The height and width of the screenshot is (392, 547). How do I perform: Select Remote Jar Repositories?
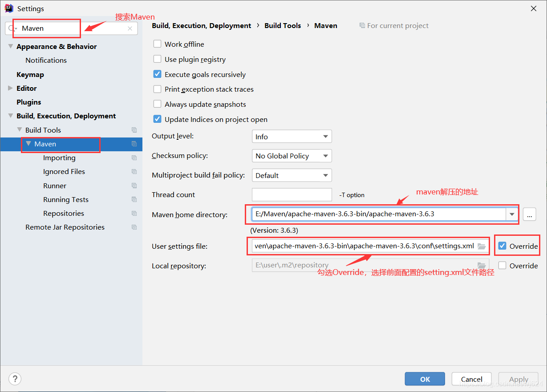(x=65, y=227)
